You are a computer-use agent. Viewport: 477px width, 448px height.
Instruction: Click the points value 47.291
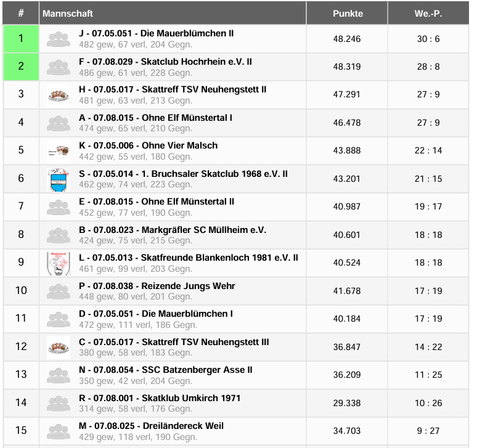[347, 94]
